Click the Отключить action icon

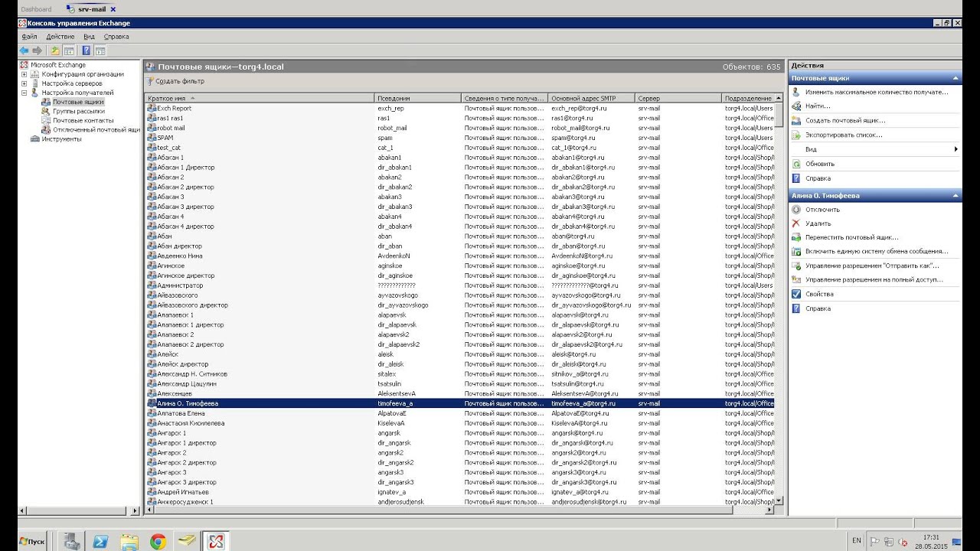(x=796, y=209)
